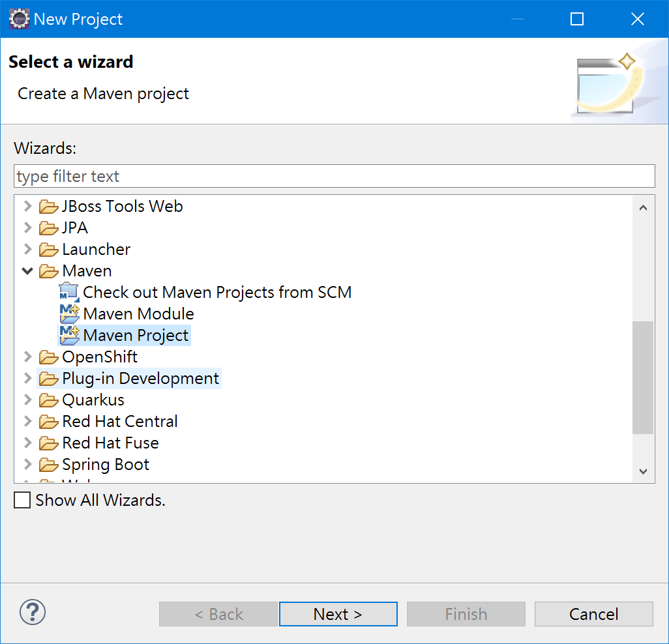The height and width of the screenshot is (644, 669).
Task: Select the Launcher category label
Action: (96, 250)
